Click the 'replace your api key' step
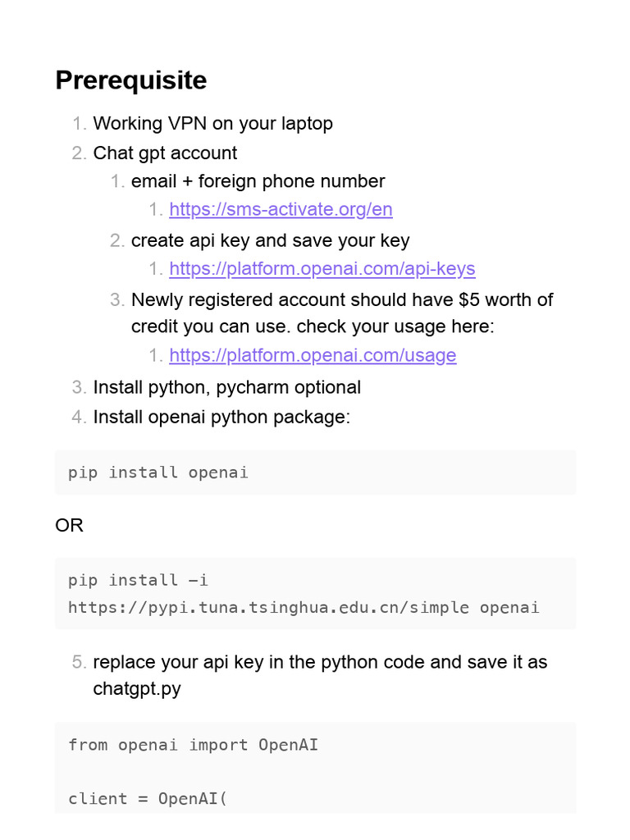The height and width of the screenshot is (840, 630). tap(320, 662)
